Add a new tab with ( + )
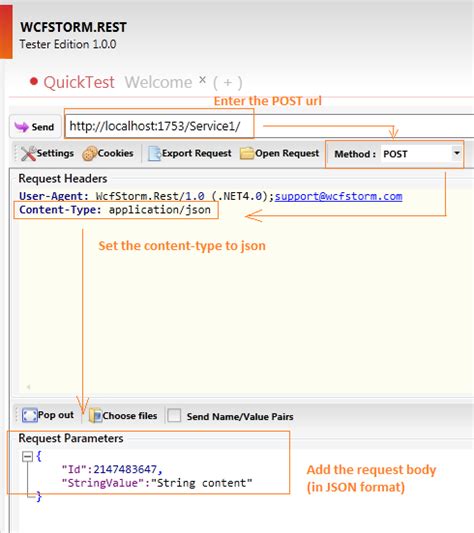Screen dimensions: 474x533 [x=227, y=83]
